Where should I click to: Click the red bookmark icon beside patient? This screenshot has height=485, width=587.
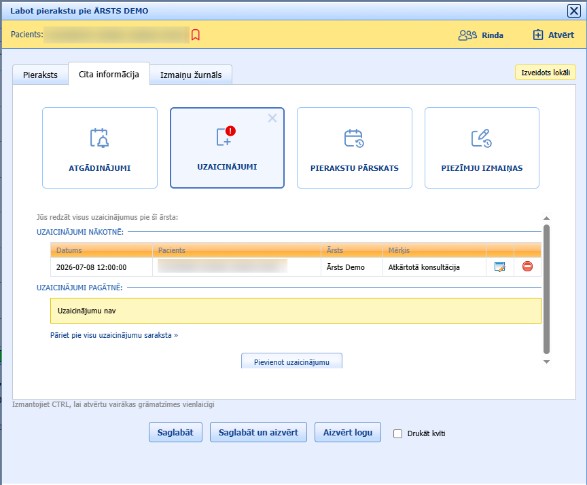coord(195,35)
